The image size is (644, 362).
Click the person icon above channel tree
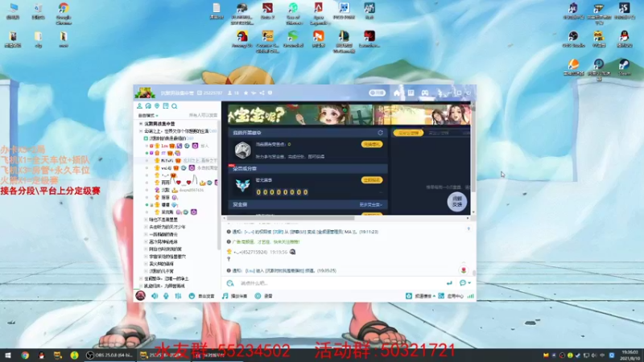pyautogui.click(x=139, y=106)
